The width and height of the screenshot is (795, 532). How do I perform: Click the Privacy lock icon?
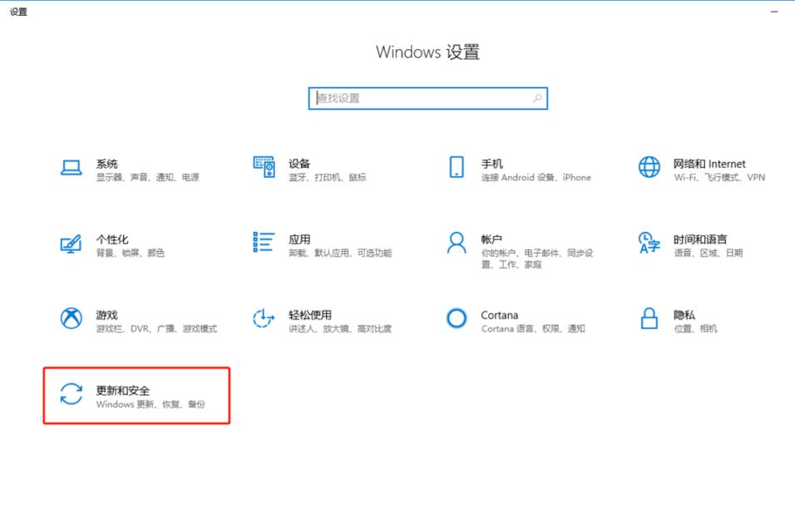click(x=649, y=318)
